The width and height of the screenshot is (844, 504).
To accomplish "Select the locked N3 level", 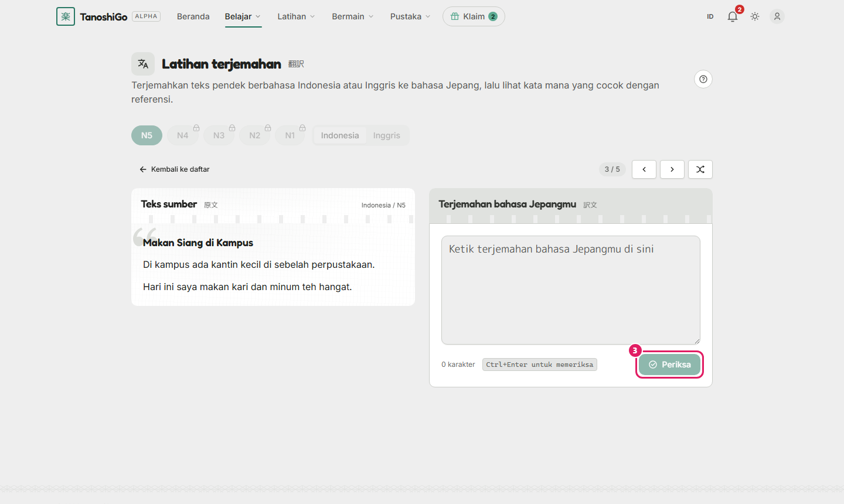I will pyautogui.click(x=219, y=135).
